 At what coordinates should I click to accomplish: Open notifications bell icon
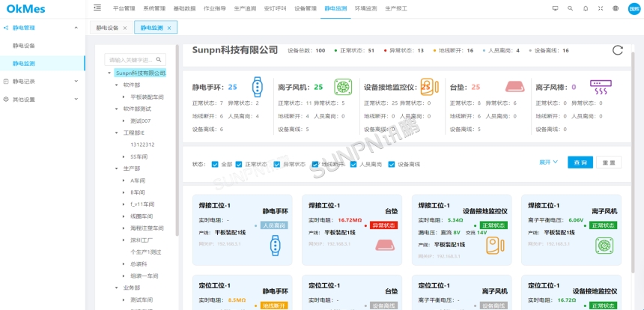pyautogui.click(x=586, y=8)
